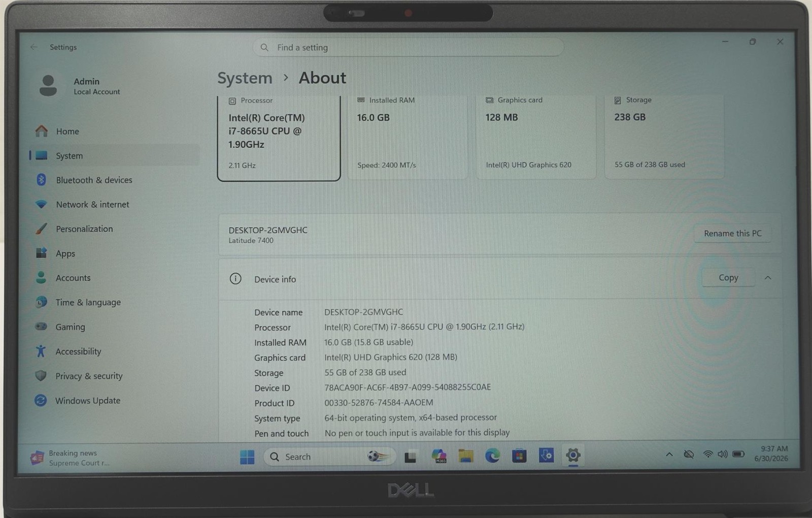Click the Gaming controller icon

[x=41, y=327]
